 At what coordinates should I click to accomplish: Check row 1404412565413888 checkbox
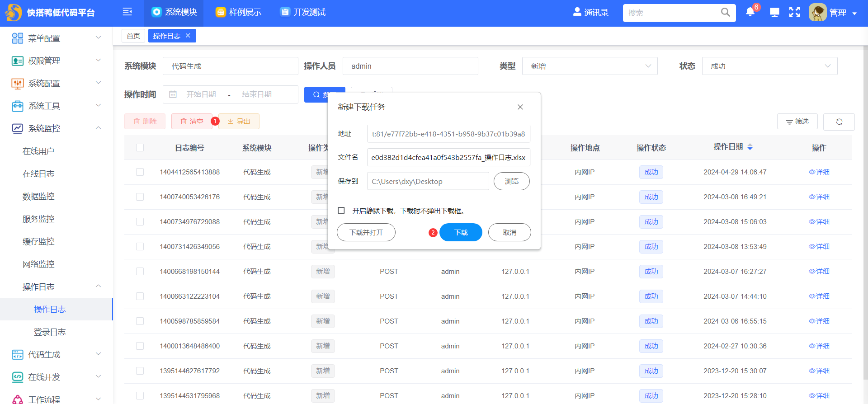click(140, 172)
